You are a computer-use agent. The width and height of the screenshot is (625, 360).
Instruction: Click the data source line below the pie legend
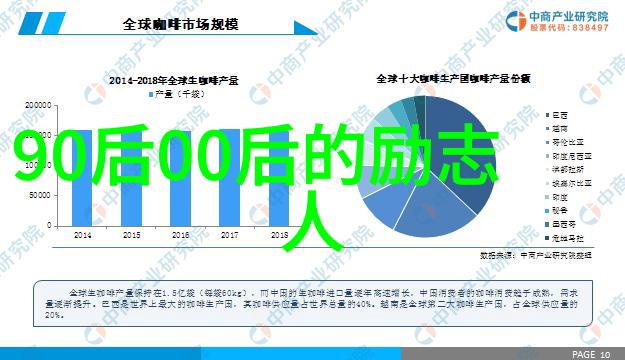(536, 255)
